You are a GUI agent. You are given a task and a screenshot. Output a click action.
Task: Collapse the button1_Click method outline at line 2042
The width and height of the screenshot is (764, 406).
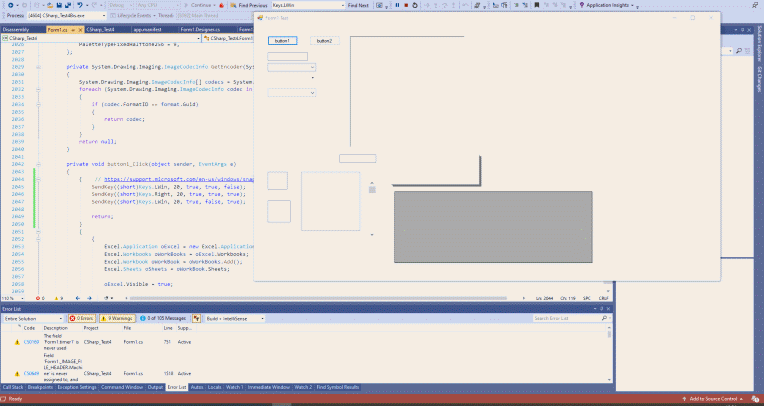tap(38, 164)
